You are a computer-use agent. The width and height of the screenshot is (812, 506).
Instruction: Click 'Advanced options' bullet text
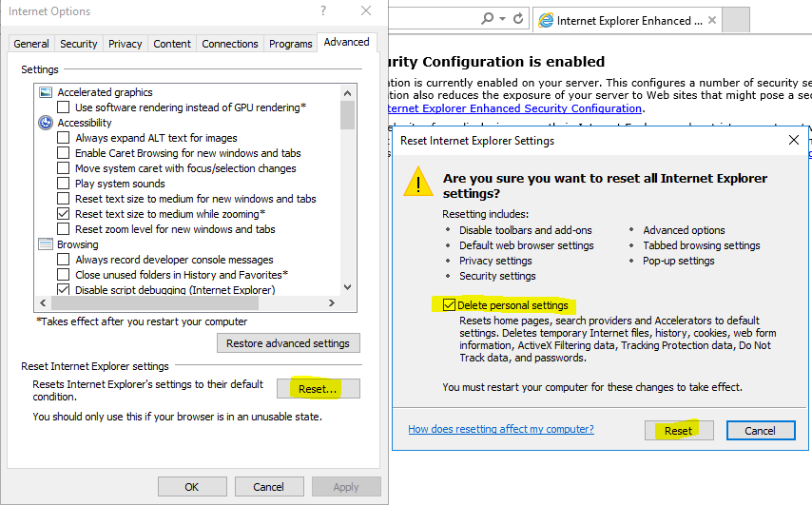click(x=684, y=230)
